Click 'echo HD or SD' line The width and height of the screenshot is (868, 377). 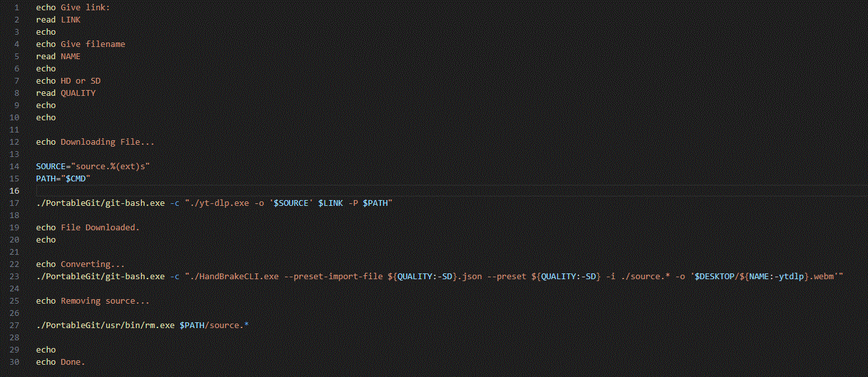pyautogui.click(x=68, y=81)
